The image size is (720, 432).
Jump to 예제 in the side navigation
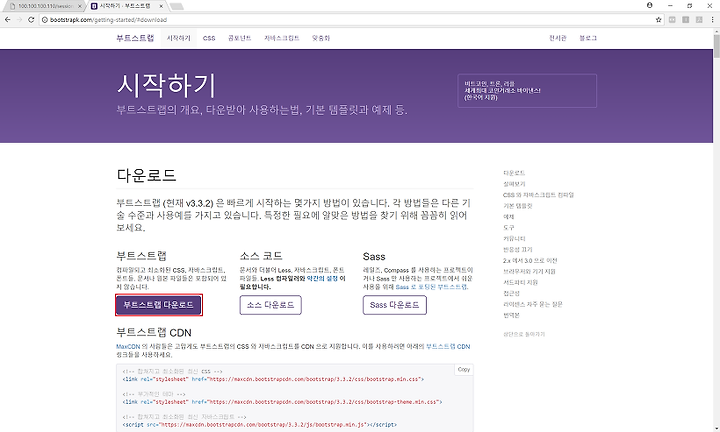click(x=509, y=217)
